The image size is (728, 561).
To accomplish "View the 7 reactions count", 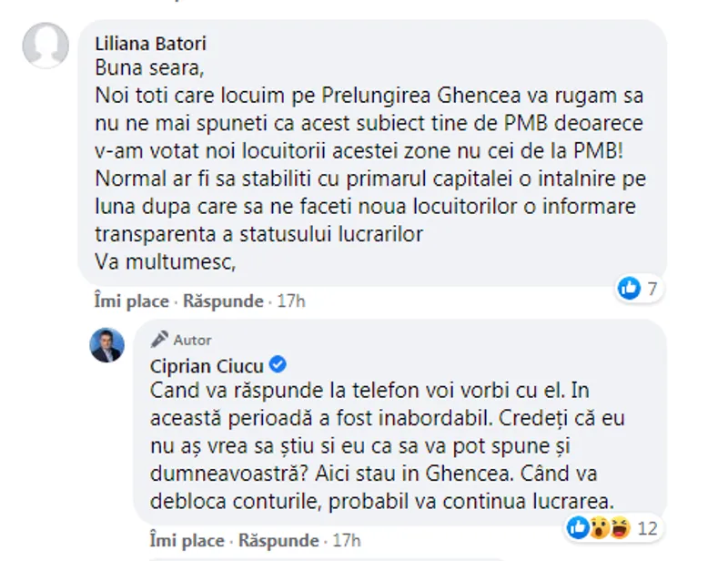I will [652, 290].
